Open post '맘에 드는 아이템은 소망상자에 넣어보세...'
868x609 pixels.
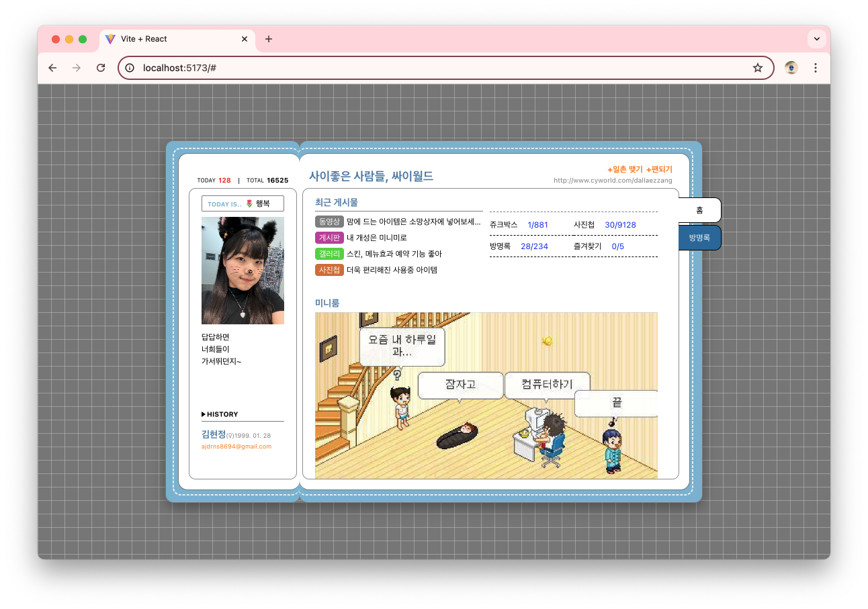pos(414,222)
